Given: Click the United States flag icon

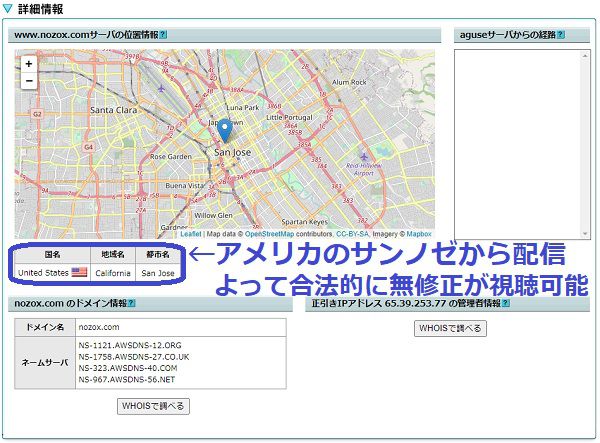Looking at the screenshot, I should pyautogui.click(x=79, y=272).
